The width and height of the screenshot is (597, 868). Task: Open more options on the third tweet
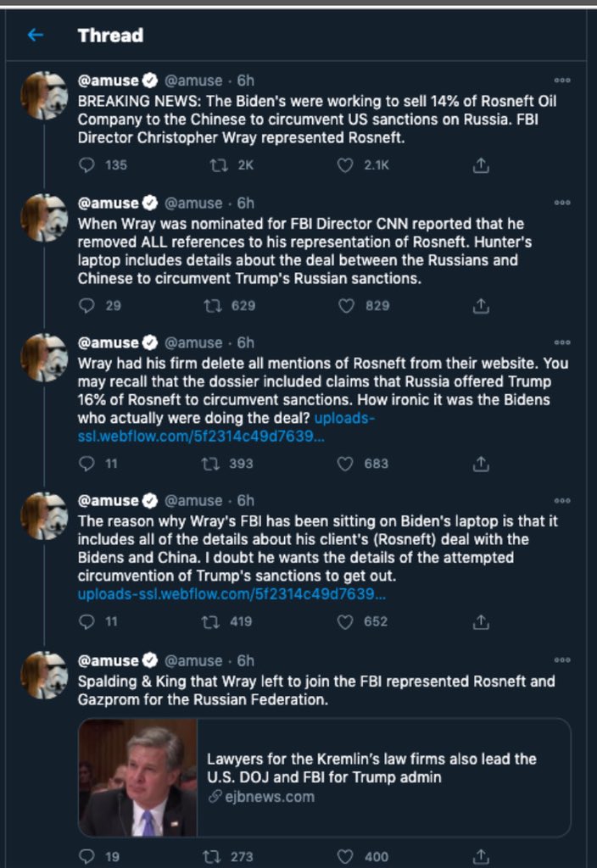pos(562,342)
